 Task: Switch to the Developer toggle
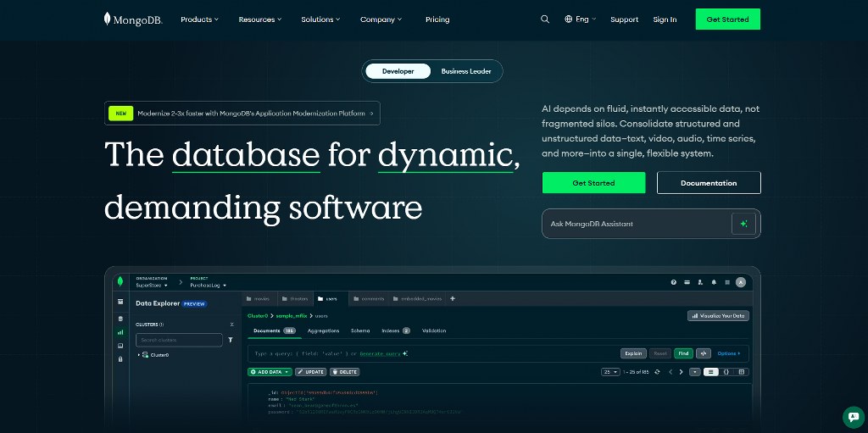(398, 71)
